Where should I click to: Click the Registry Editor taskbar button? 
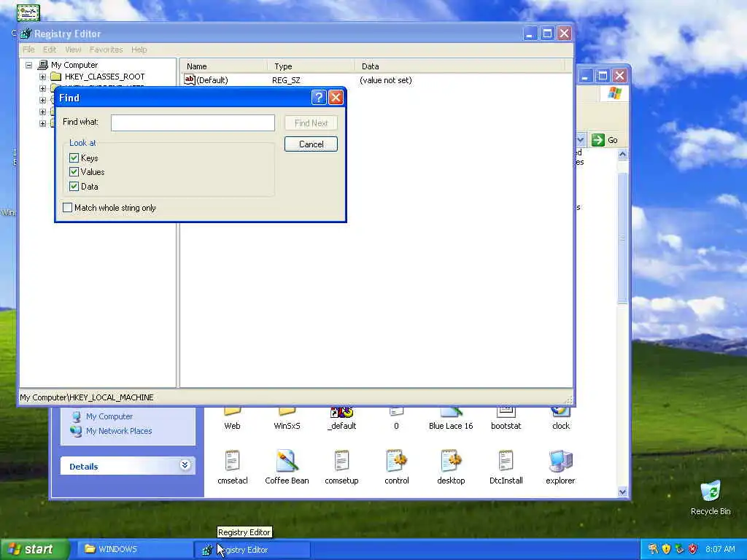252,550
